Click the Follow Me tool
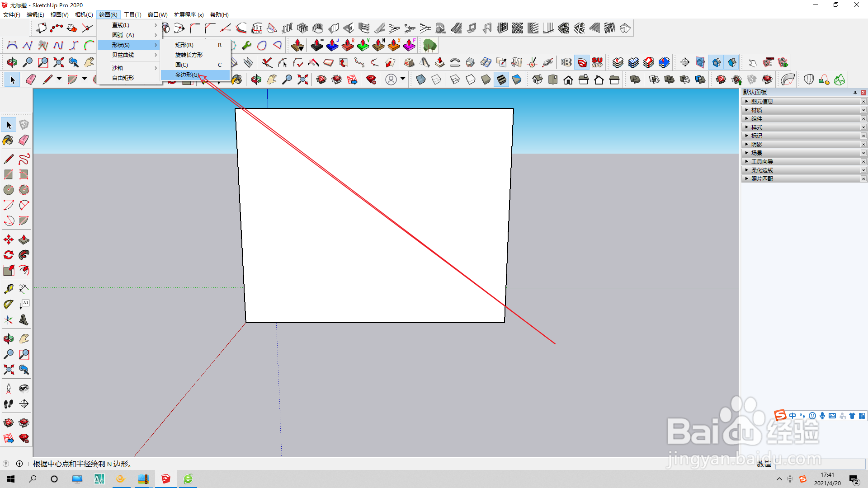The width and height of the screenshot is (868, 488). pyautogui.click(x=24, y=255)
